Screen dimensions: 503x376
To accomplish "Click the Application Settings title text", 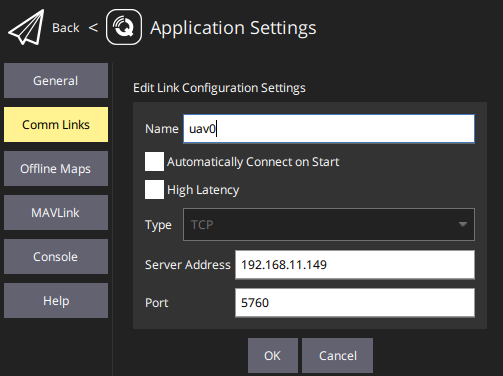I will click(233, 28).
